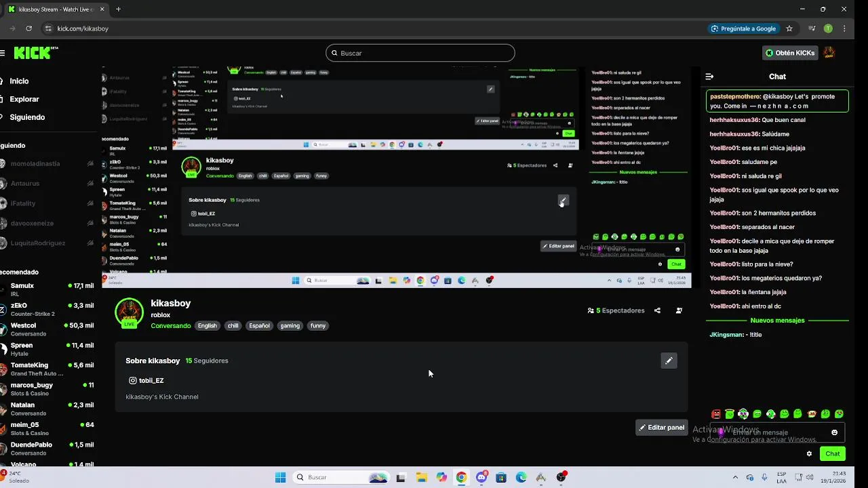
Task: Open Microsoft Store from taskbar
Action: [x=501, y=477]
